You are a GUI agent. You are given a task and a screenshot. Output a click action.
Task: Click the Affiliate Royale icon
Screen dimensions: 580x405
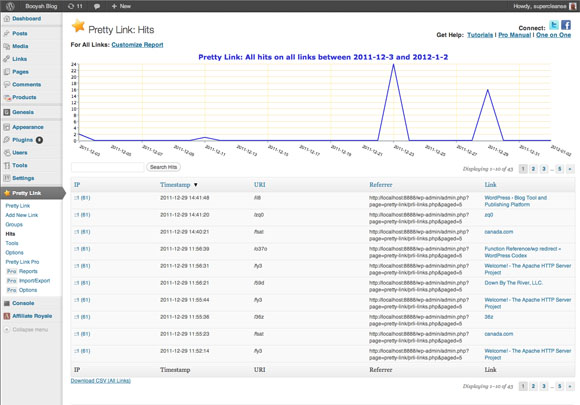[7, 316]
